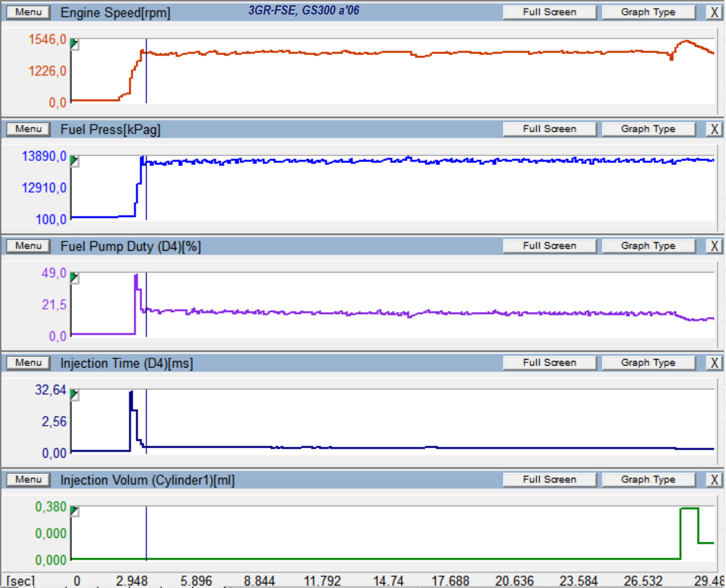Screen dimensions: 726x588
Task: Click the vertical cursor line in Fuel Press graph
Action: (x=147, y=191)
